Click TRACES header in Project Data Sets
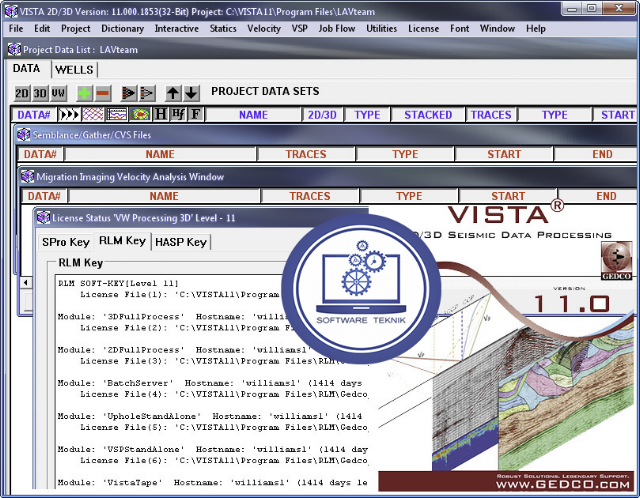 click(x=491, y=115)
